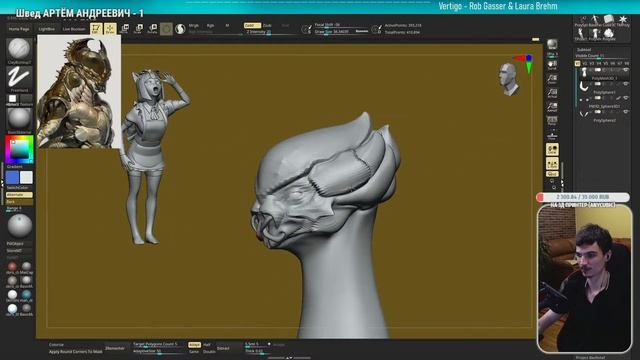Click the armored creature reference image
640x360 pixels.
point(79,91)
